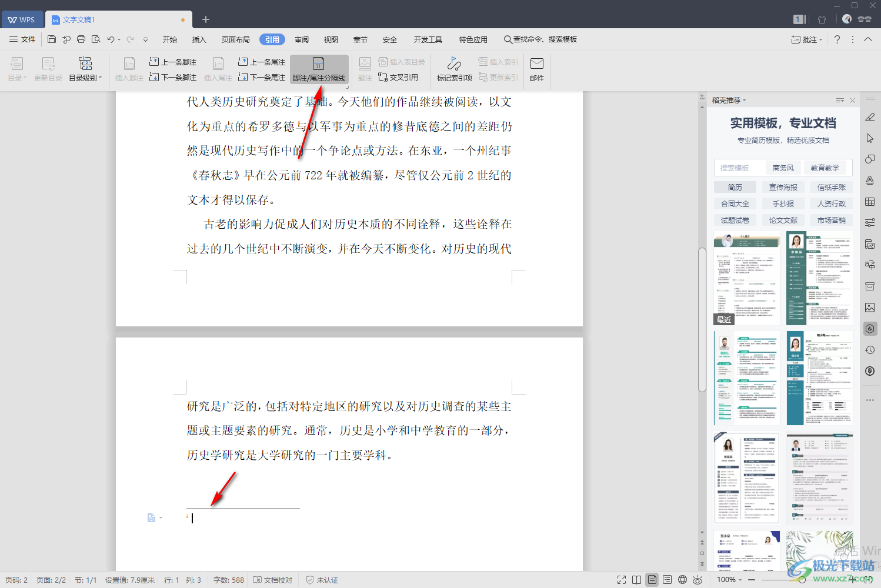Click sidebar table grid icon

(870, 202)
